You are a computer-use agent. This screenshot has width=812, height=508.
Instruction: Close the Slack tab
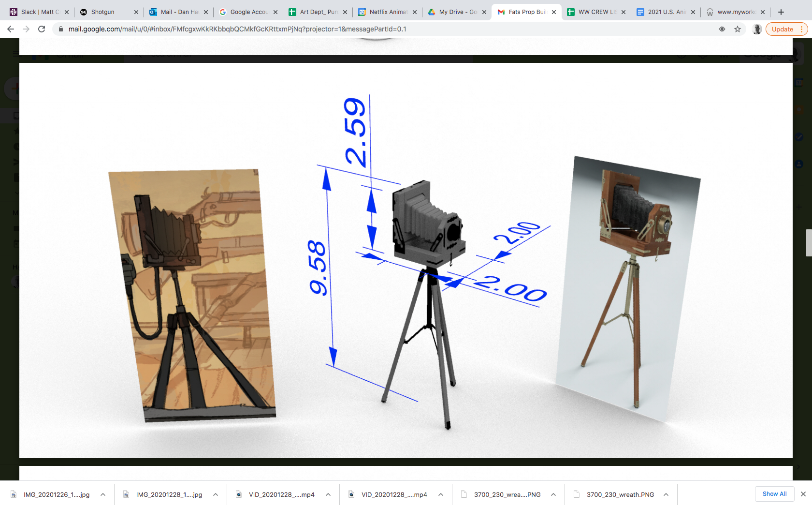click(x=67, y=12)
